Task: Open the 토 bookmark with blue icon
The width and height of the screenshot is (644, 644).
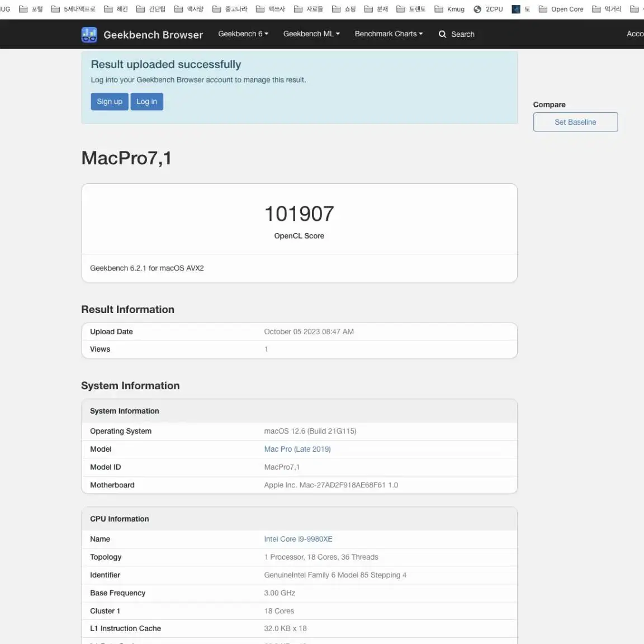Action: (521, 9)
